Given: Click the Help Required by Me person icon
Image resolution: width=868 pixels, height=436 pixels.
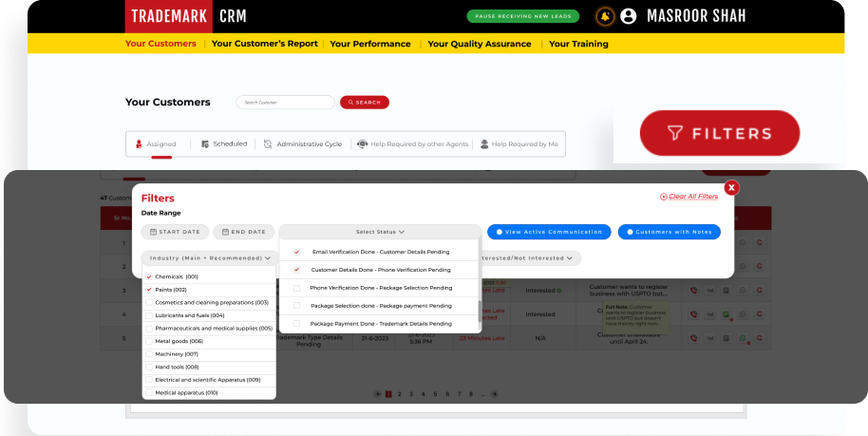Looking at the screenshot, I should [484, 143].
